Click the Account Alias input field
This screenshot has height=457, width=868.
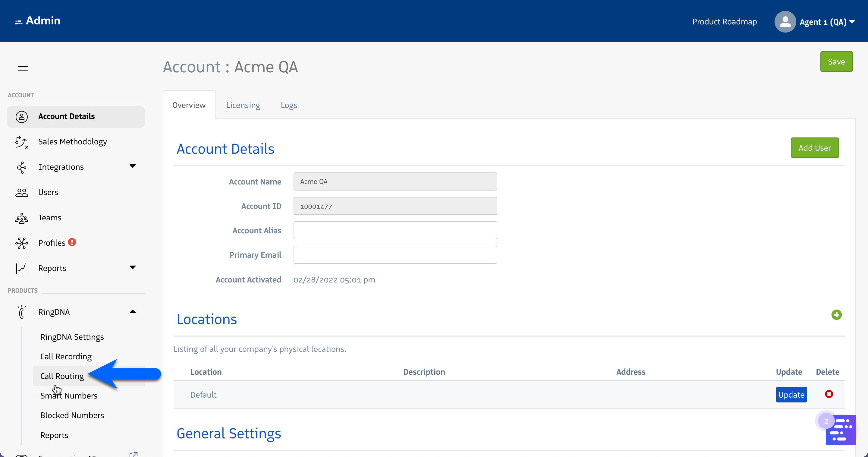pos(395,231)
